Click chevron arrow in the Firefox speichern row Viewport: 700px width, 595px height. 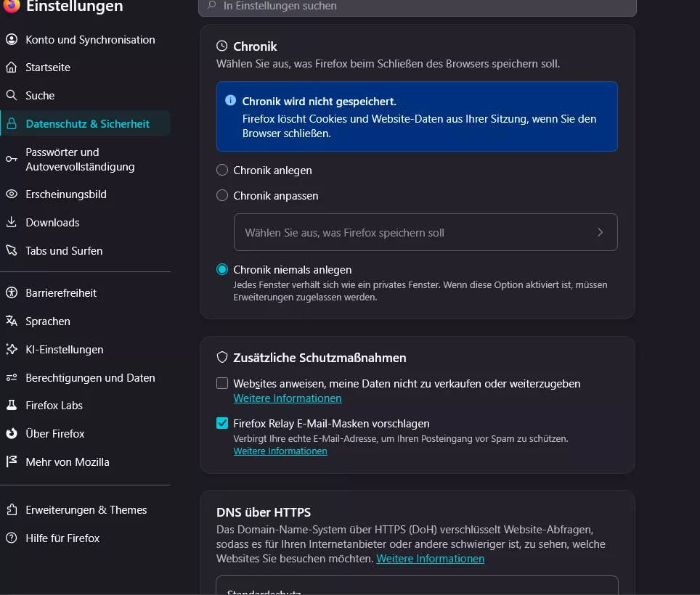(x=600, y=232)
